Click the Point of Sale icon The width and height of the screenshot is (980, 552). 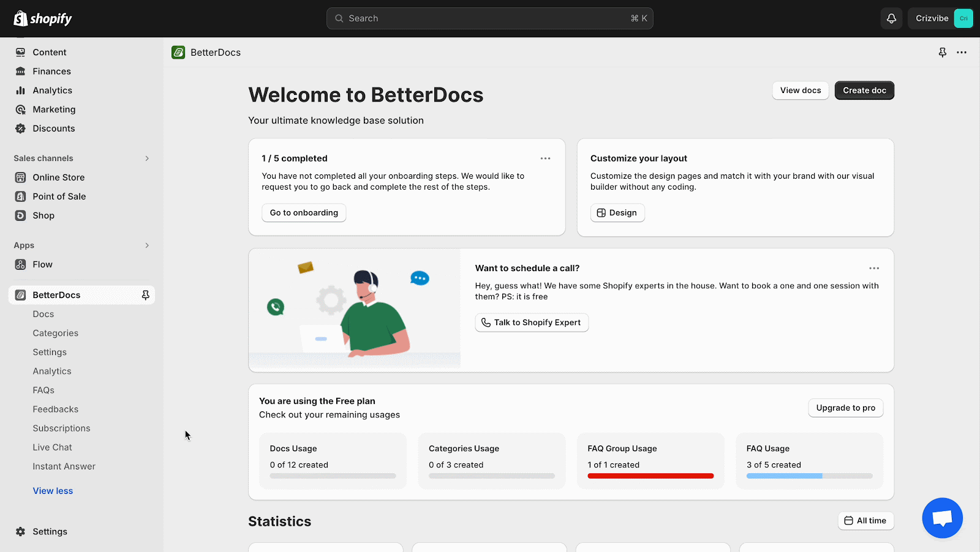[20, 196]
